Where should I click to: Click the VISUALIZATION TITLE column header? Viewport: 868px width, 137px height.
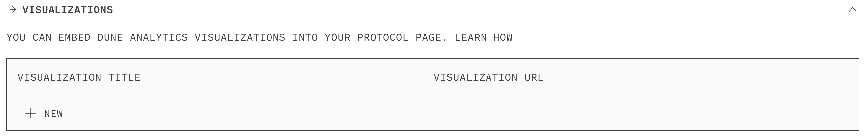(x=79, y=77)
